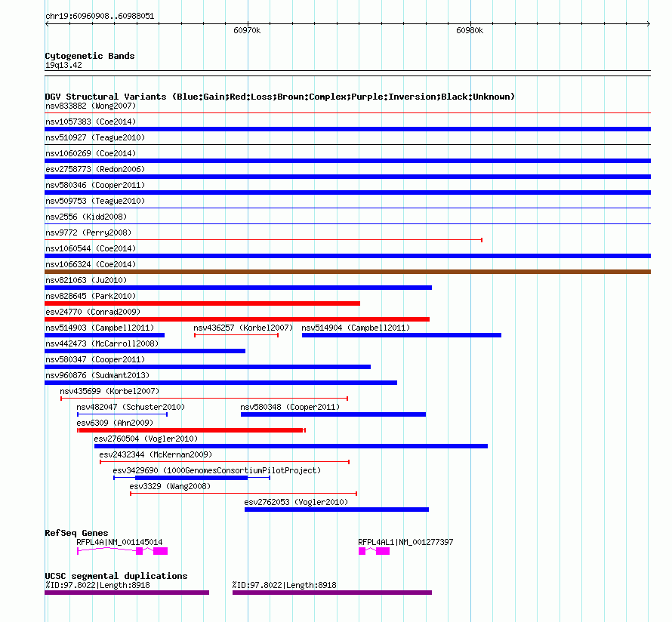
Task: Click the nsv9772 (Perry2008) label
Action: point(88,232)
